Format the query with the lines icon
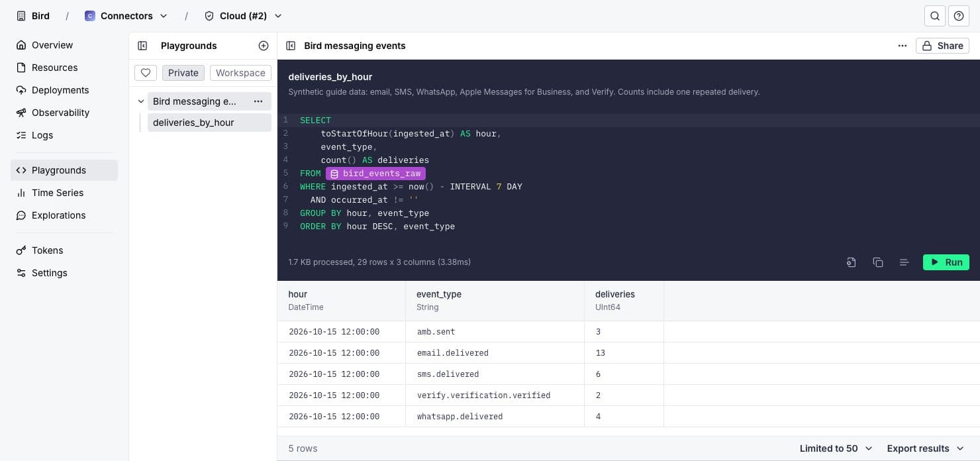This screenshot has height=461, width=980. (x=905, y=262)
